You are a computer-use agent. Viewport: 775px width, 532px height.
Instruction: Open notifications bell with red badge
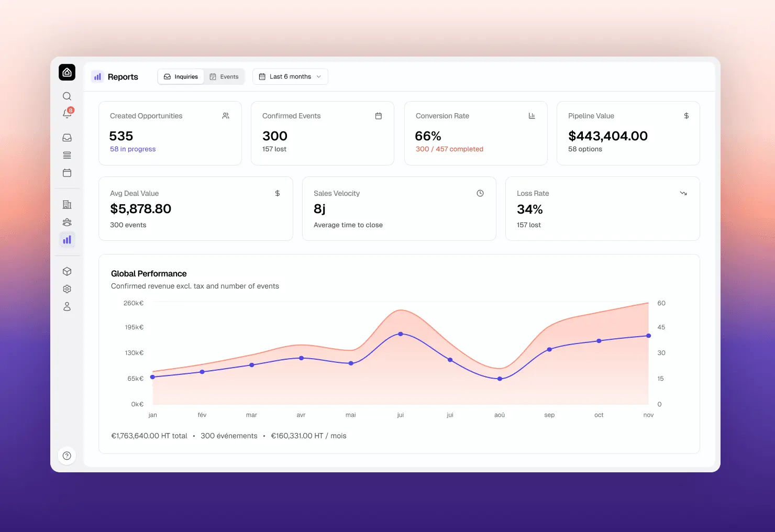68,113
